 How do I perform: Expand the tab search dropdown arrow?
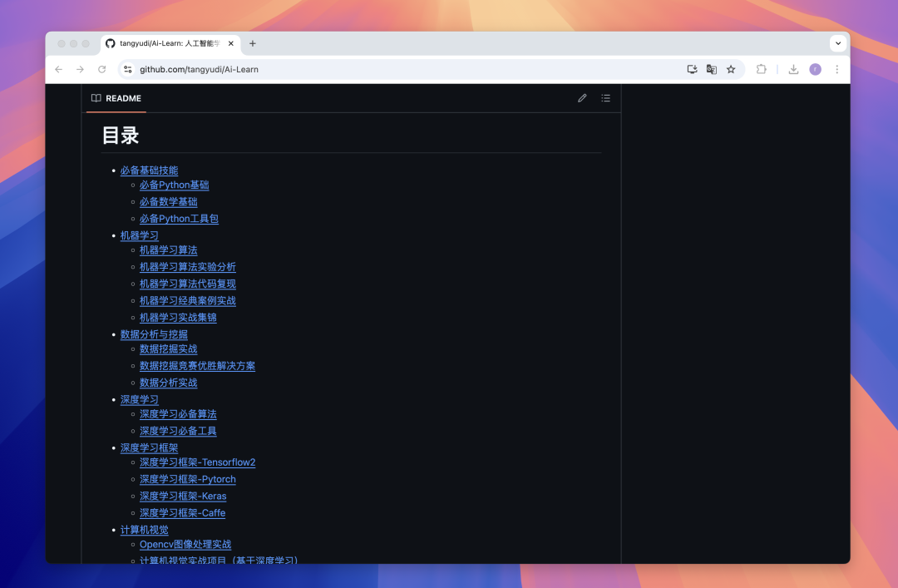tap(838, 43)
